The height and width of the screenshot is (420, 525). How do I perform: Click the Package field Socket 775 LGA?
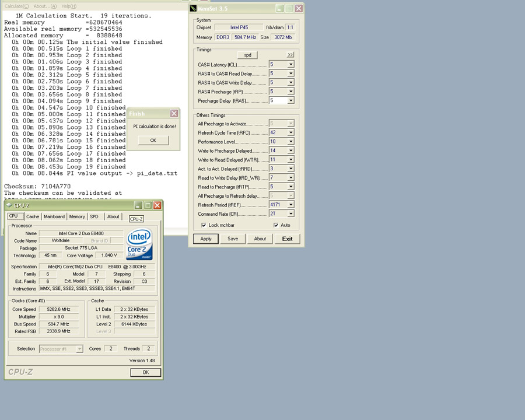(x=81, y=248)
